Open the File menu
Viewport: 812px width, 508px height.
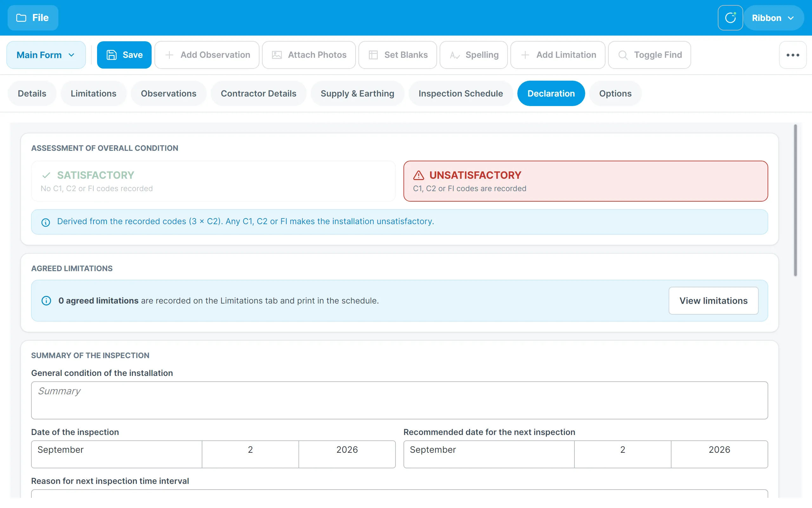point(33,18)
